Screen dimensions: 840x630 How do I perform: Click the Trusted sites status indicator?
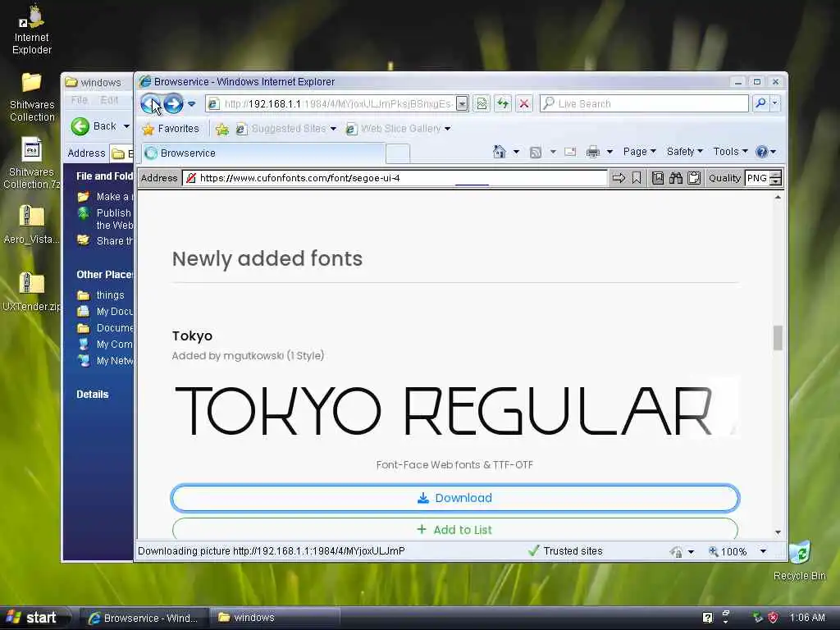tap(565, 550)
